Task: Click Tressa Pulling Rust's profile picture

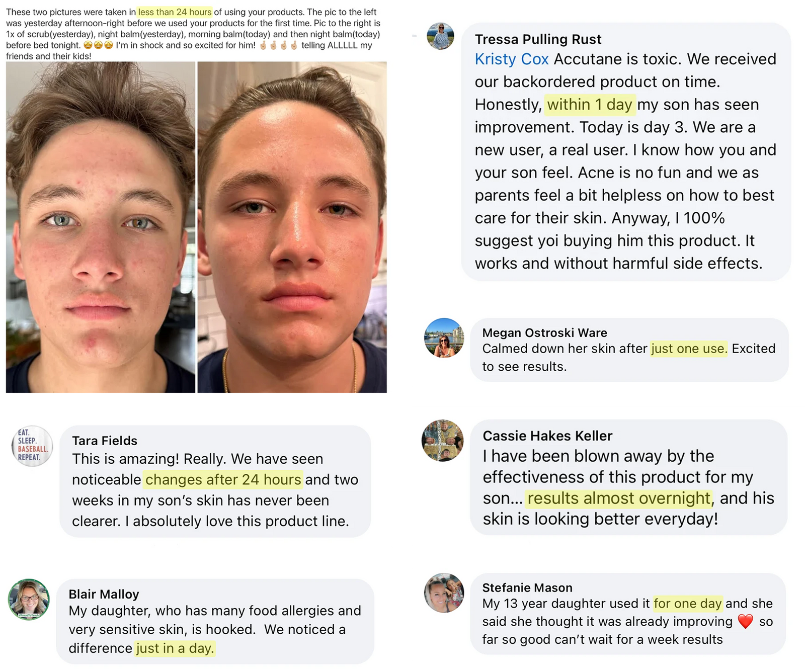Action: pyautogui.click(x=440, y=36)
